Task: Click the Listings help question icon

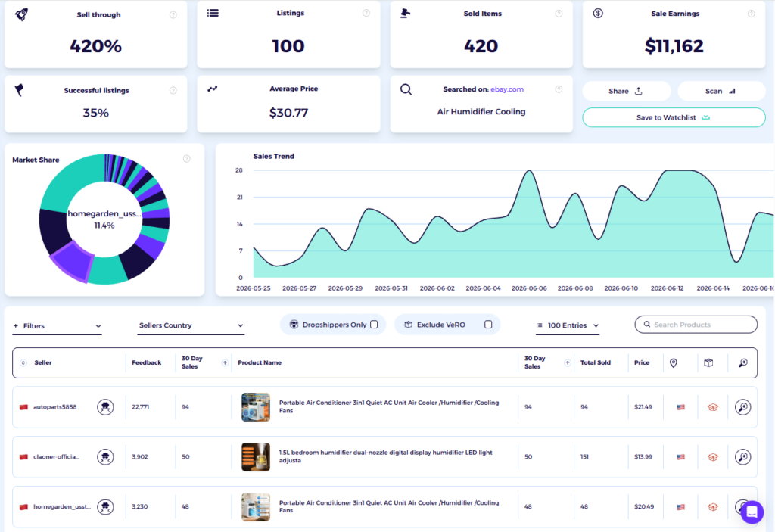Action: [x=366, y=13]
